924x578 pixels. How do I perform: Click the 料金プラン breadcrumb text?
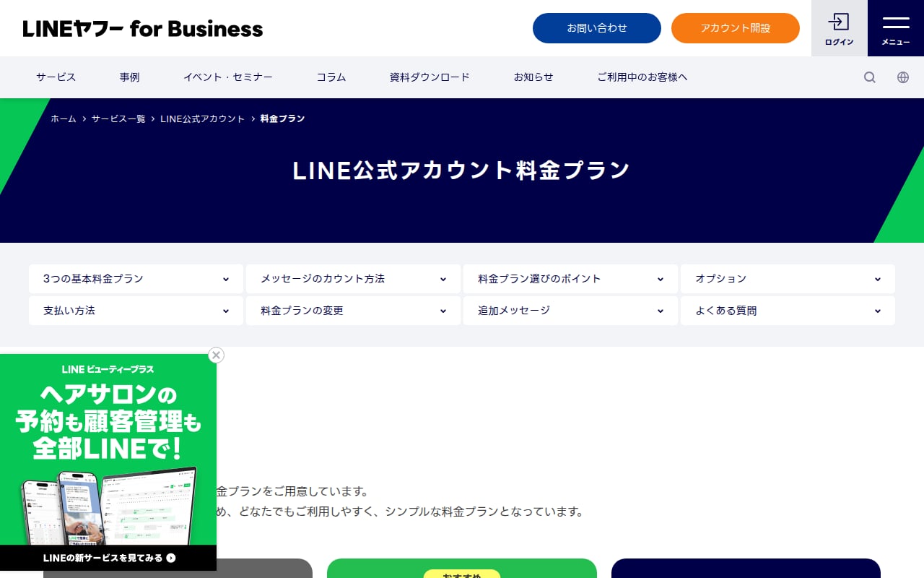pos(283,118)
